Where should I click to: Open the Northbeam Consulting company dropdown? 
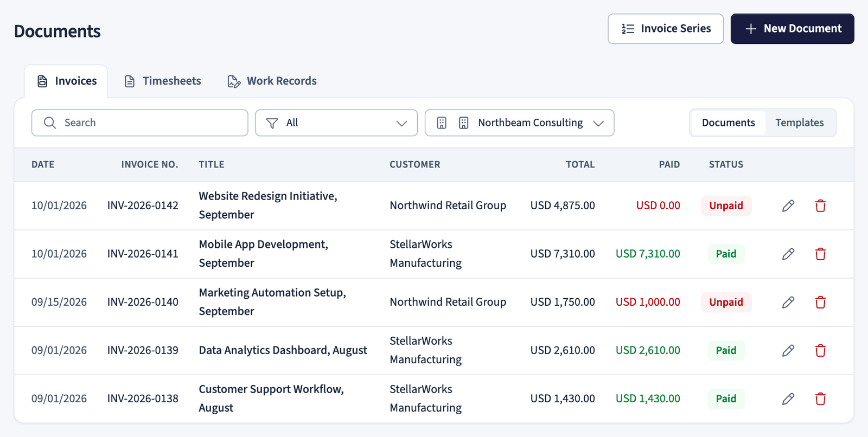[519, 123]
